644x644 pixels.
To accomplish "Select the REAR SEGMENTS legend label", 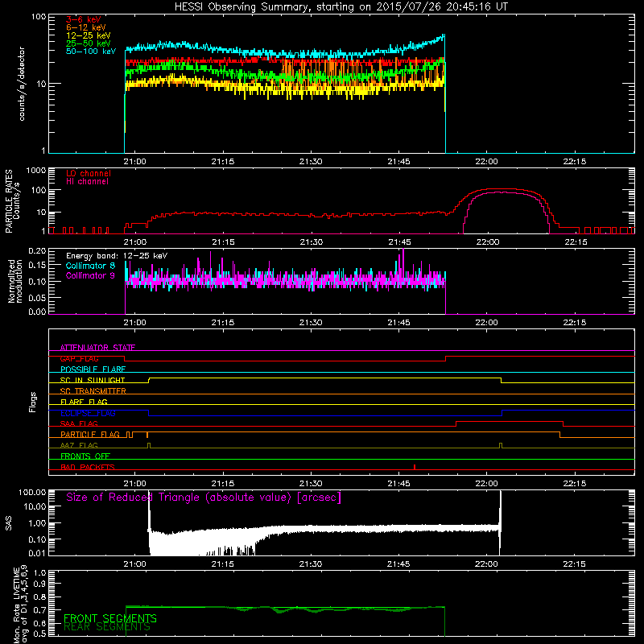I will pos(107,627).
